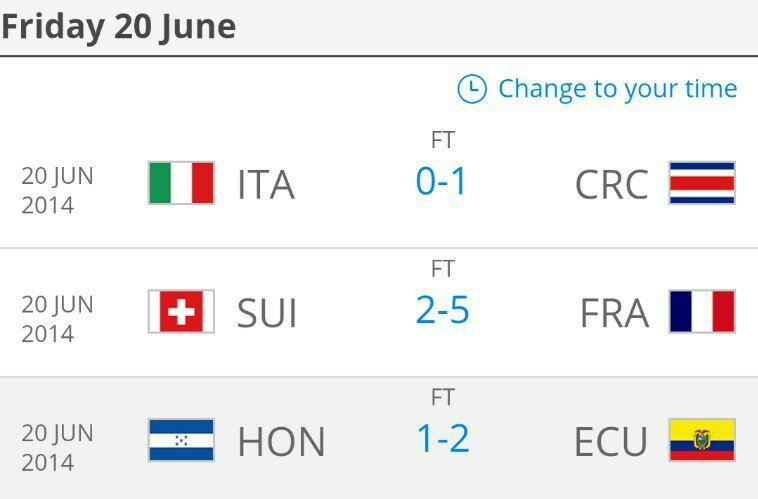Open the 2-5 SUI vs FRA score
The height and width of the screenshot is (499, 758).
(x=442, y=310)
